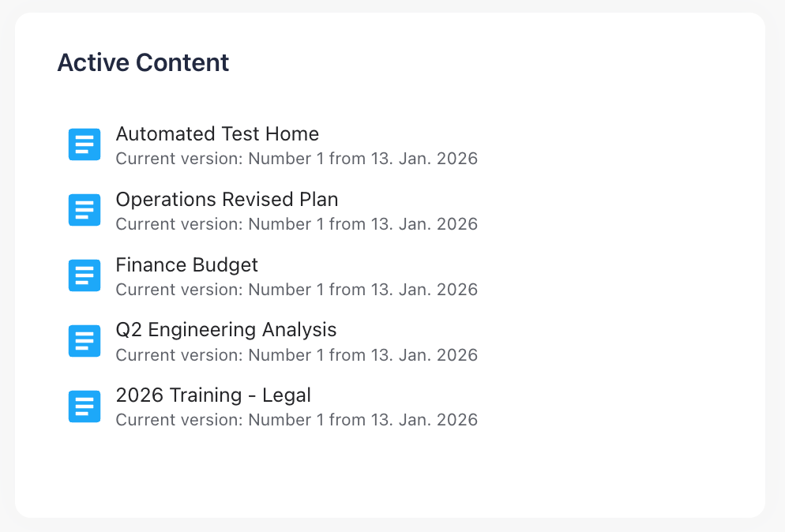The height and width of the screenshot is (532, 785).
Task: Click the document icon beside Finance Budget
Action: (85, 275)
